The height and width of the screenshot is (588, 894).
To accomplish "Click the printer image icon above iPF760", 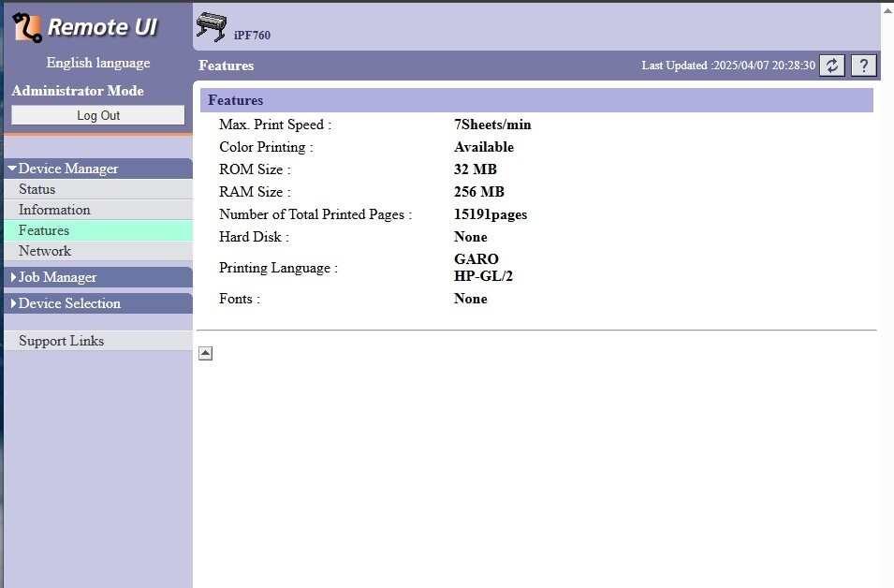I will (212, 27).
